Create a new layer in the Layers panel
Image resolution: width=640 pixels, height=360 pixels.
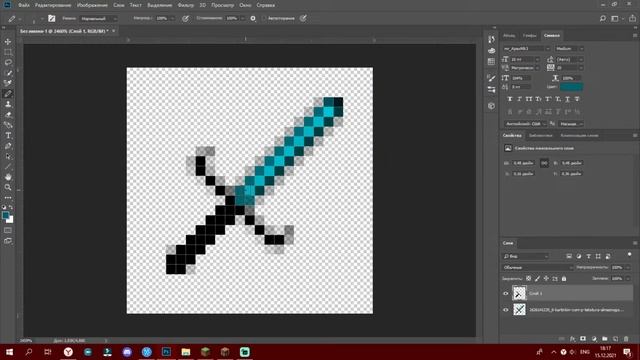615,339
